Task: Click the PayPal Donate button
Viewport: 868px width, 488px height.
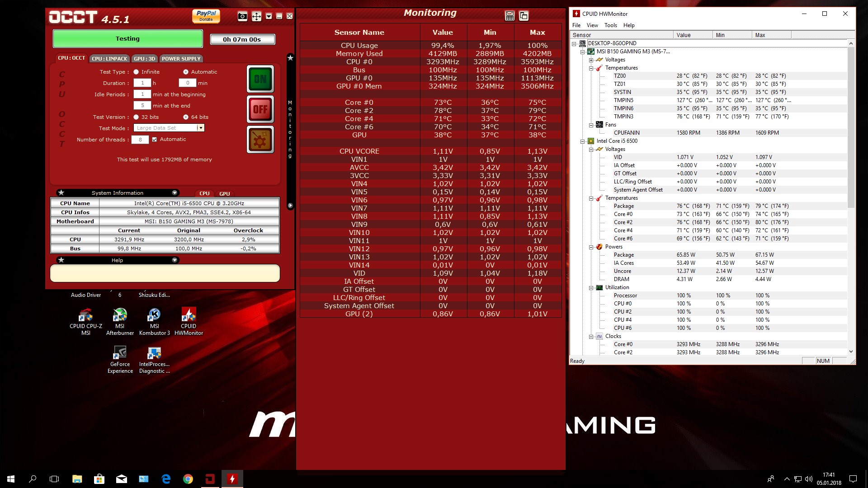Action: point(206,16)
